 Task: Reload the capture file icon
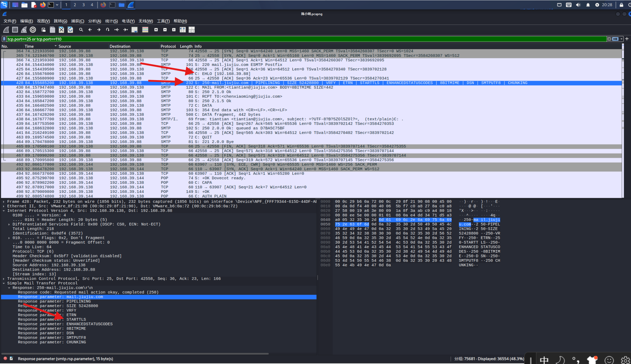pos(70,30)
